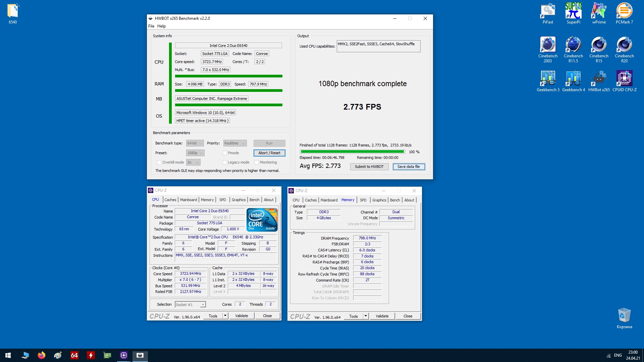Viewport: 644px width, 362px height.
Task: Open wPrime desktop shortcut
Action: [x=599, y=13]
